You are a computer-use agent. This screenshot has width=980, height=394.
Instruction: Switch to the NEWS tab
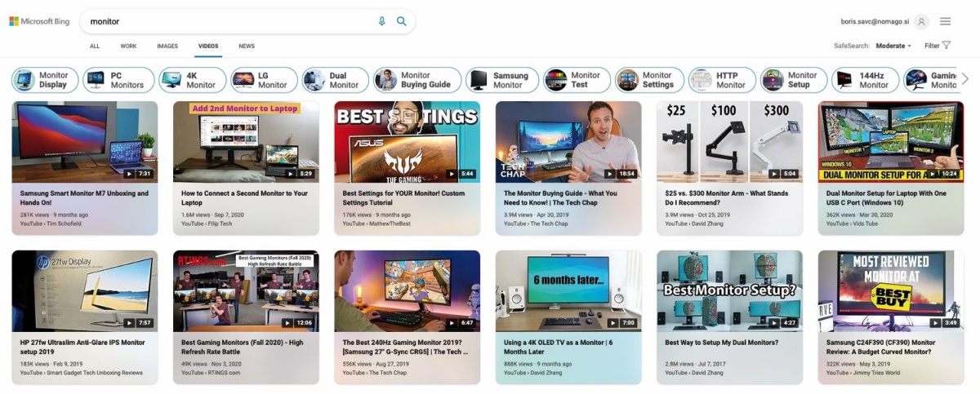coord(247,46)
